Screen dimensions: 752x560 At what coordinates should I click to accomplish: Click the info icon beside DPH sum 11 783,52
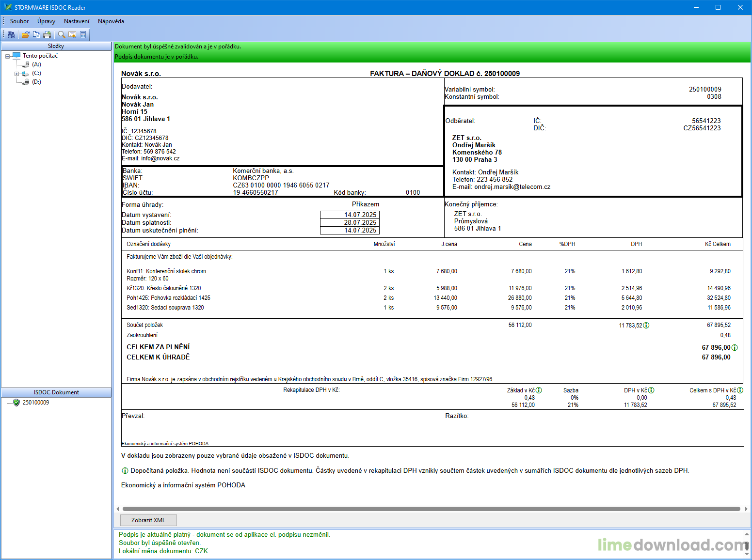point(646,326)
